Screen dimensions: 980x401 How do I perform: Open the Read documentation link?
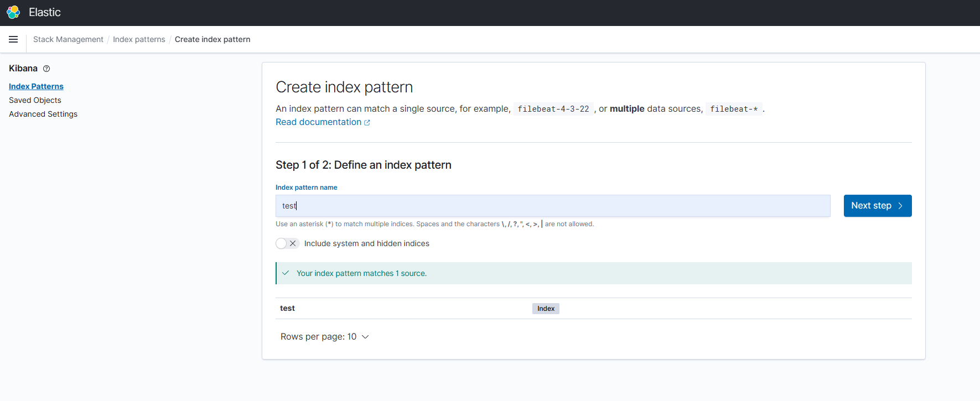click(x=318, y=122)
